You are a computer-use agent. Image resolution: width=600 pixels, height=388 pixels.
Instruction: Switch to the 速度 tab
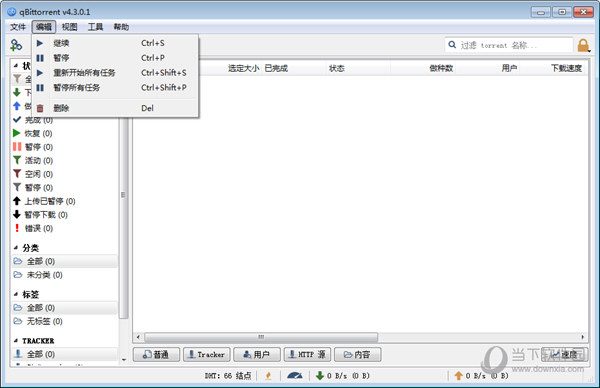click(x=564, y=355)
